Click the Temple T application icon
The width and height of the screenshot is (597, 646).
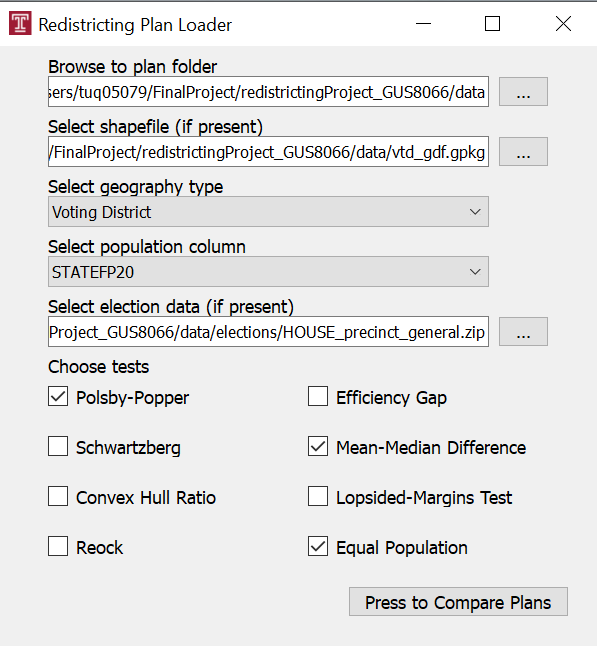(x=20, y=23)
